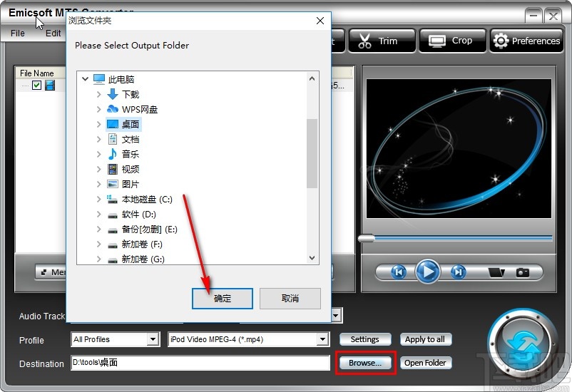This screenshot has height=392, width=572.
Task: Select 新加卷 (G:) drive
Action: (x=136, y=259)
